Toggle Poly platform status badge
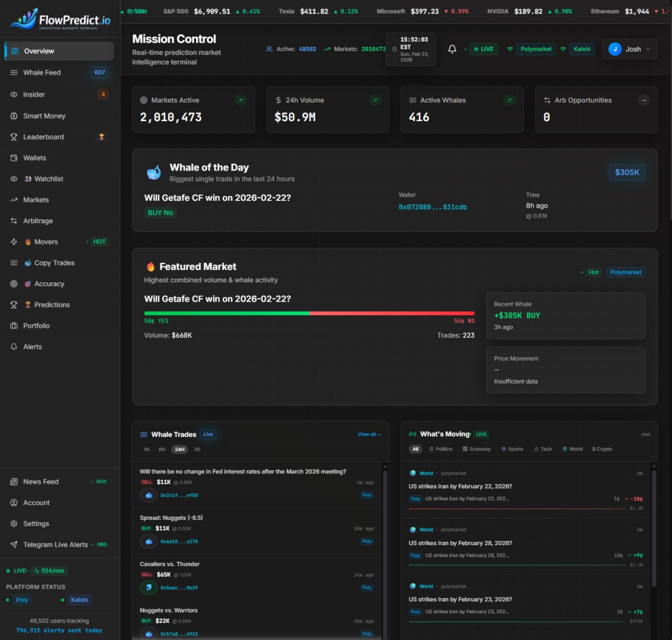The width and height of the screenshot is (672, 640). 22,600
